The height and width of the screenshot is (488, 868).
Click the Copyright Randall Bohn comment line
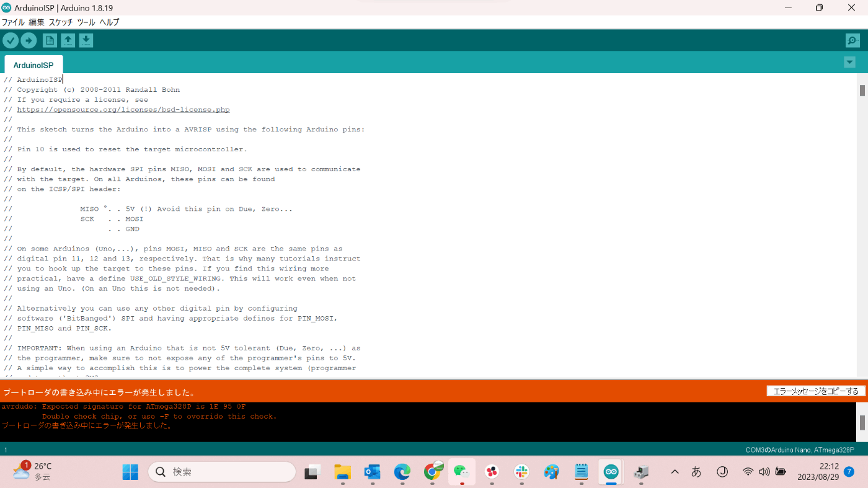pyautogui.click(x=92, y=90)
